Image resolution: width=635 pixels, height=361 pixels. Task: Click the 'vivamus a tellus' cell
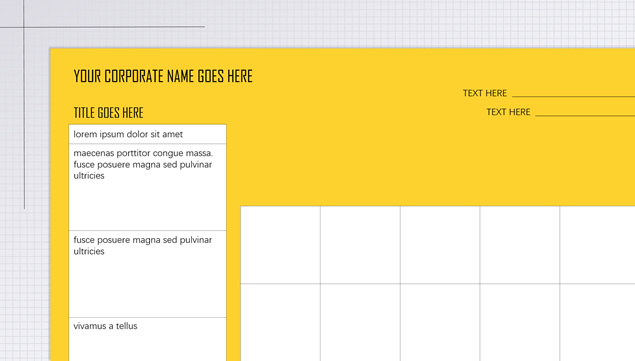[x=147, y=339]
